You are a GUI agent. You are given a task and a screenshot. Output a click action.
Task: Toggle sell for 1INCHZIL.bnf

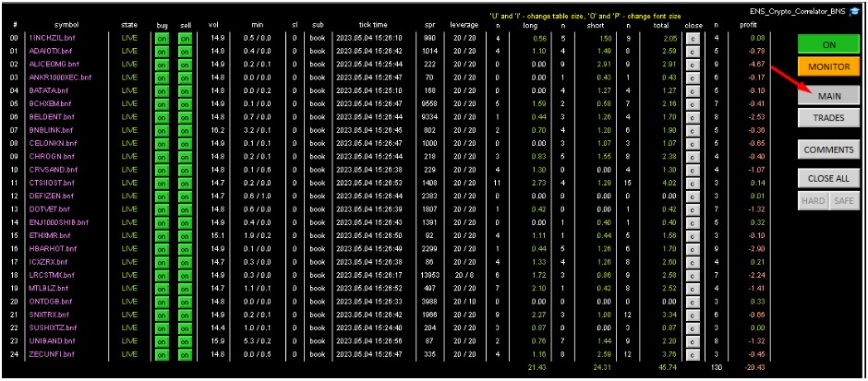pos(185,38)
